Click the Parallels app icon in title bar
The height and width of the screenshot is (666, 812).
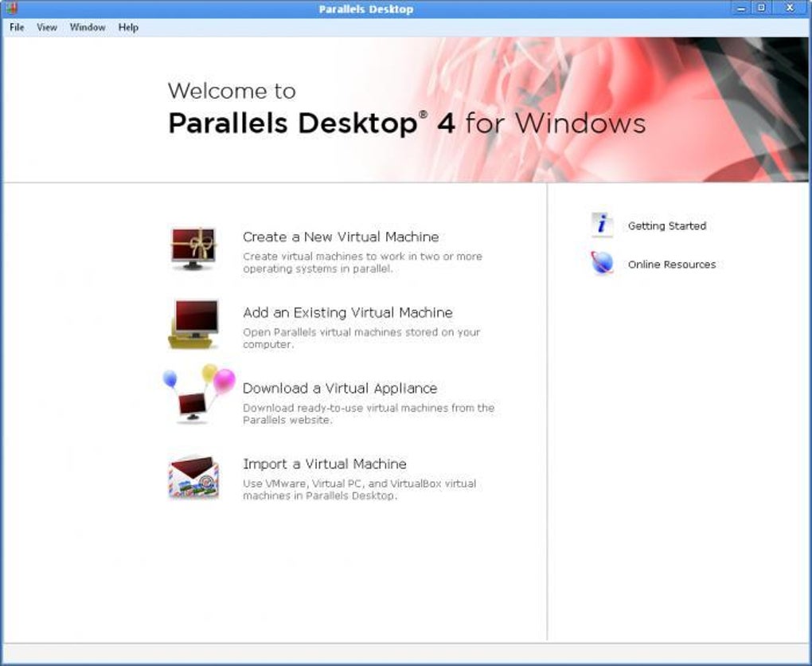11,8
